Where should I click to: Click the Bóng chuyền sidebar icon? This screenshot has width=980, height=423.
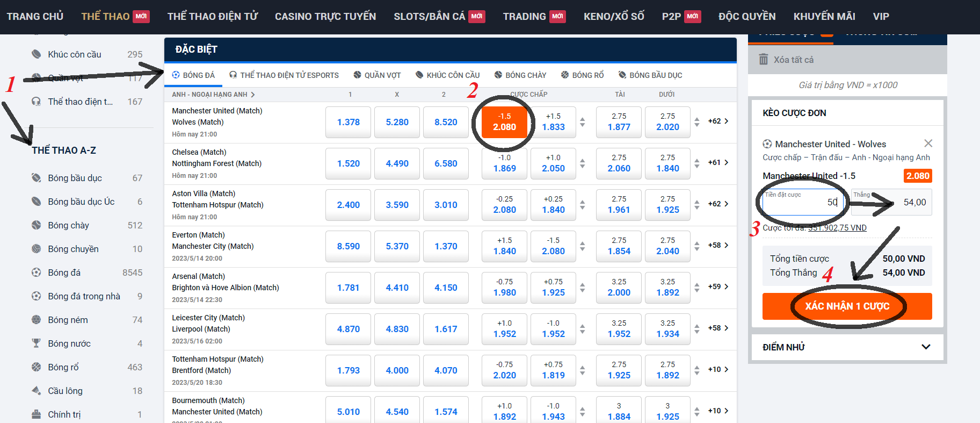tap(36, 249)
